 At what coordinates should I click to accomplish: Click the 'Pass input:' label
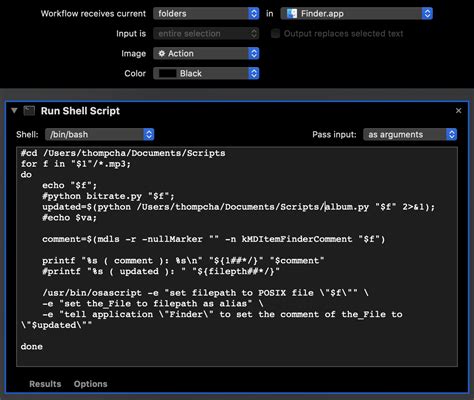[334, 134]
